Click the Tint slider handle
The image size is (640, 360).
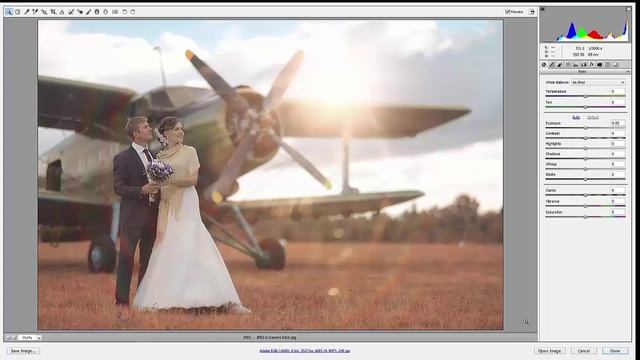click(585, 107)
